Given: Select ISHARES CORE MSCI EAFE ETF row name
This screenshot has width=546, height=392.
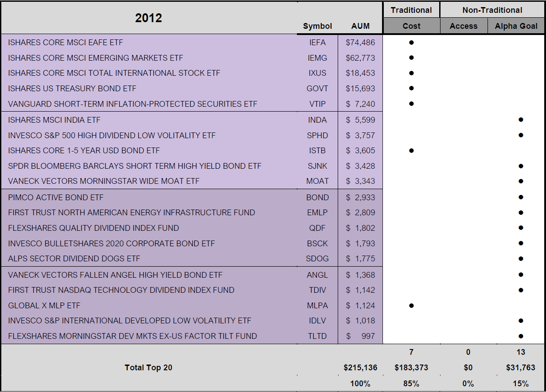Looking at the screenshot, I should click(x=66, y=43).
